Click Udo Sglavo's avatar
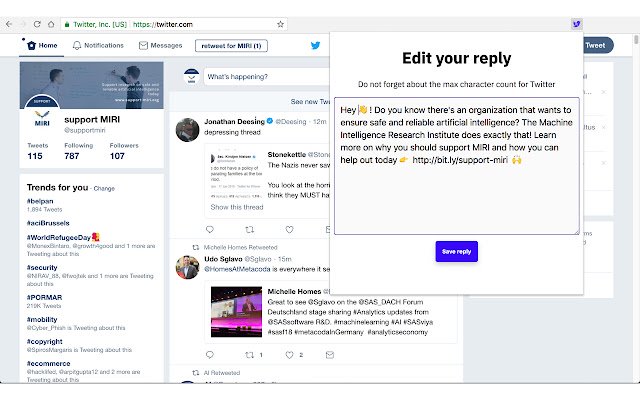Viewport: 640px width, 400px height. click(x=187, y=267)
